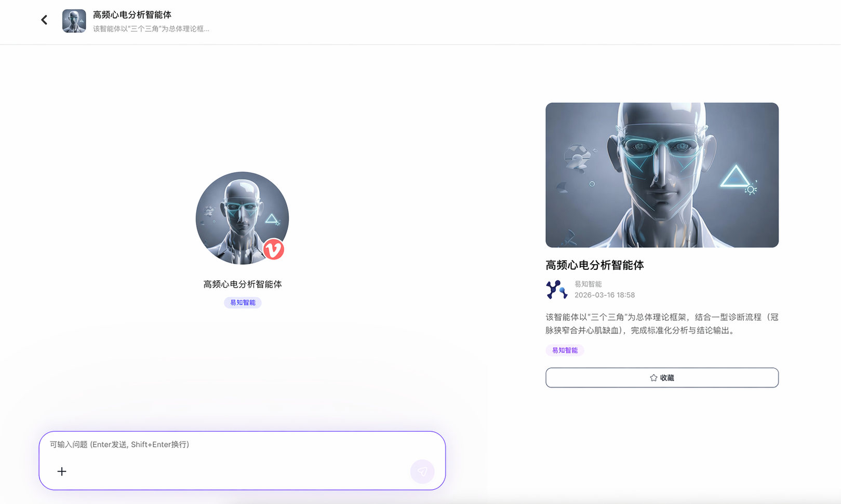
Task: Click the agent description text in the details panel
Action: 662,323
